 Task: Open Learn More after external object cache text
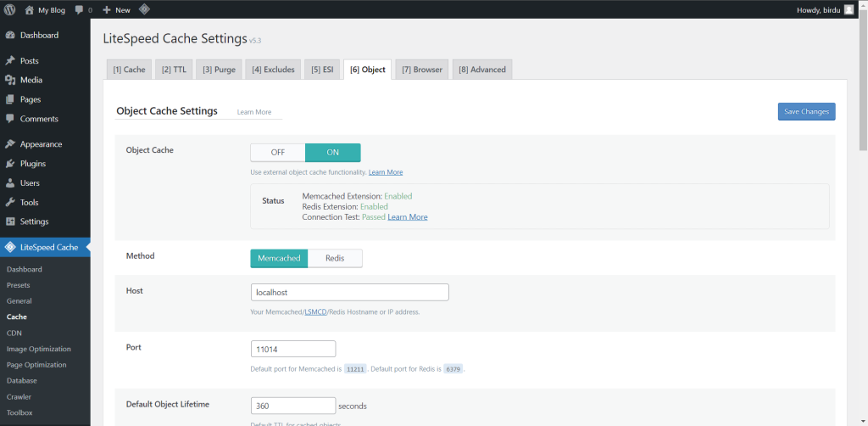[x=386, y=172]
